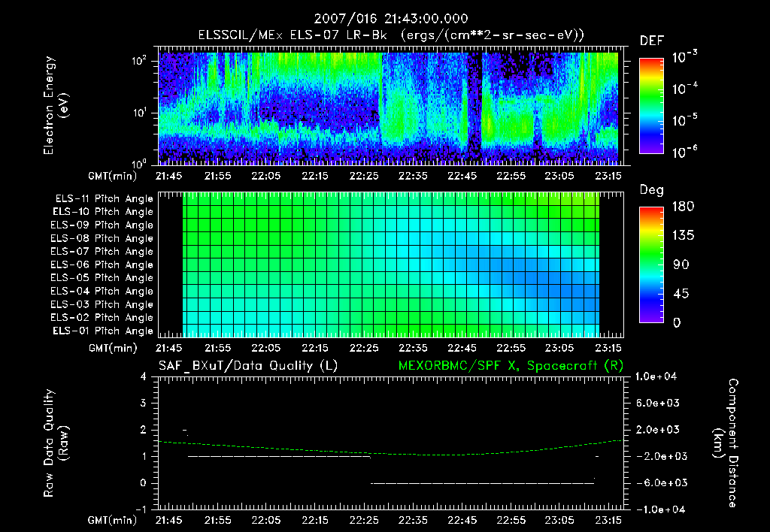The image size is (770, 532).
Task: Click "GMT(min)" under the data quality plot
Action: point(113,520)
